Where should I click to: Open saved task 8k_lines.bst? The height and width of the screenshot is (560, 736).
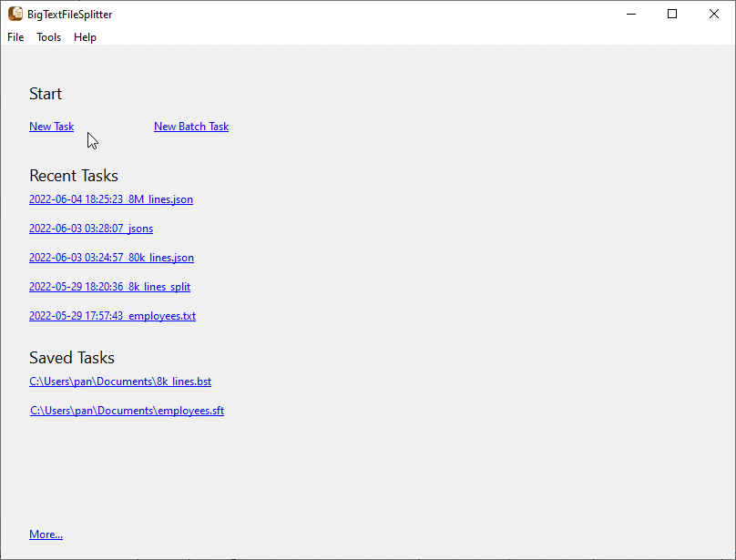(x=120, y=382)
